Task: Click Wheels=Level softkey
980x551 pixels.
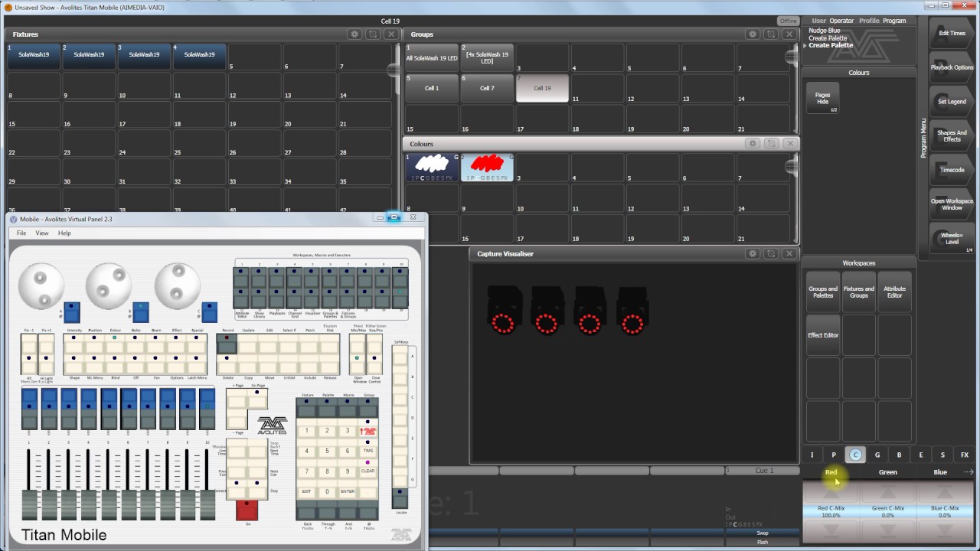Action: (952, 239)
